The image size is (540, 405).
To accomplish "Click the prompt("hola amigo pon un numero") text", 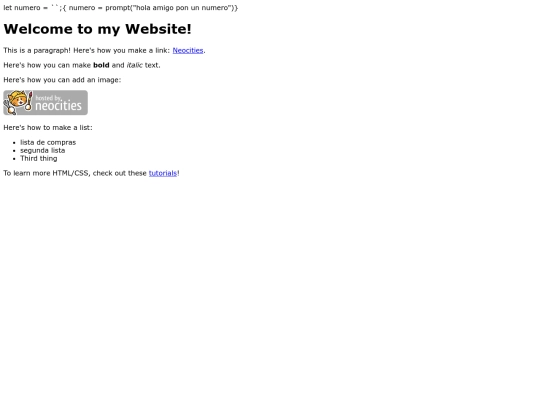I will click(170, 8).
